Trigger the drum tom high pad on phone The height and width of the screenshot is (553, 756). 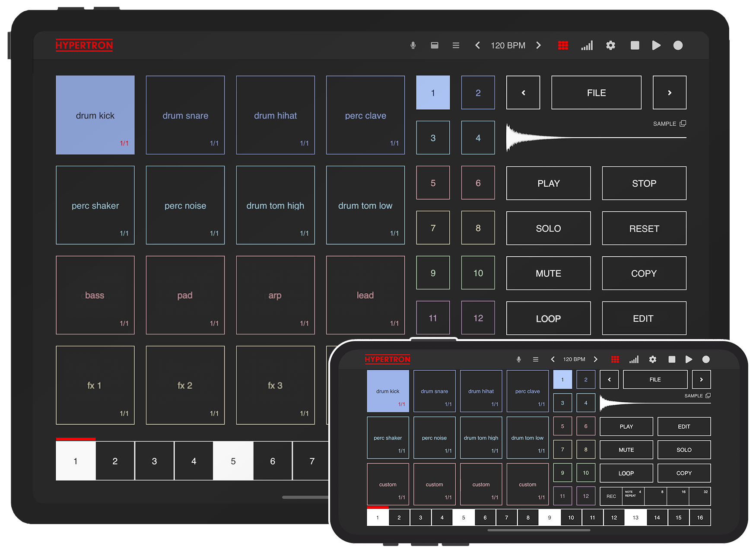click(x=481, y=438)
